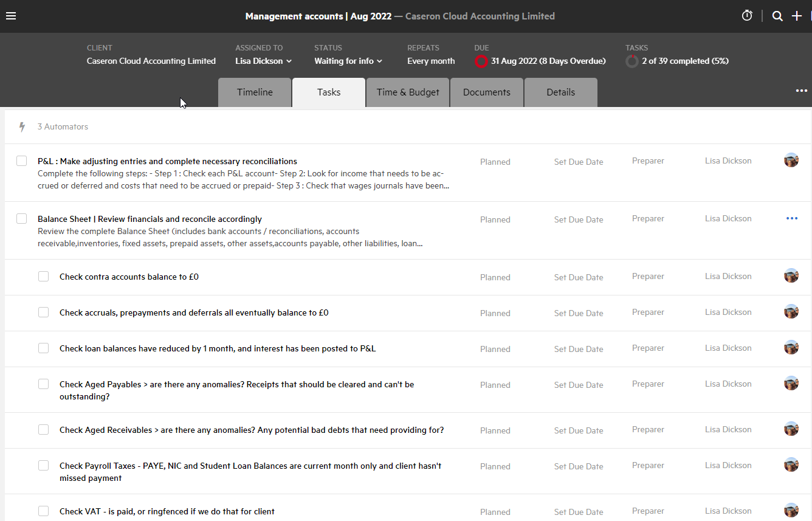Open 'Check VAT - is paid' task
Screen dimensions: 812x521
(x=167, y=511)
